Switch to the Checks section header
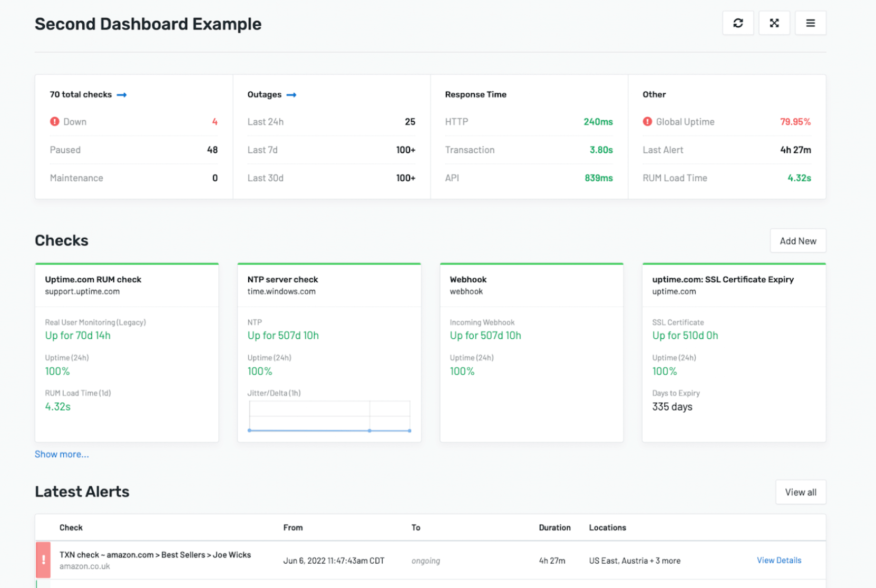876x588 pixels. click(61, 240)
